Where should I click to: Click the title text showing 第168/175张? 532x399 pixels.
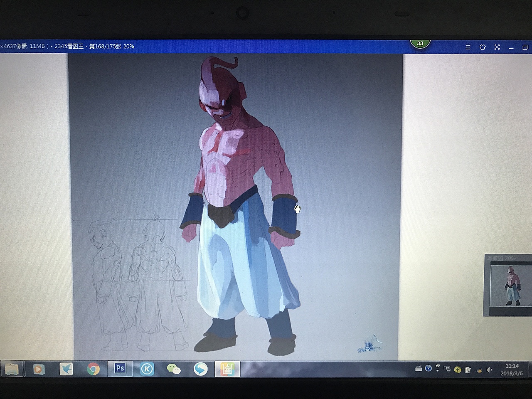(105, 47)
